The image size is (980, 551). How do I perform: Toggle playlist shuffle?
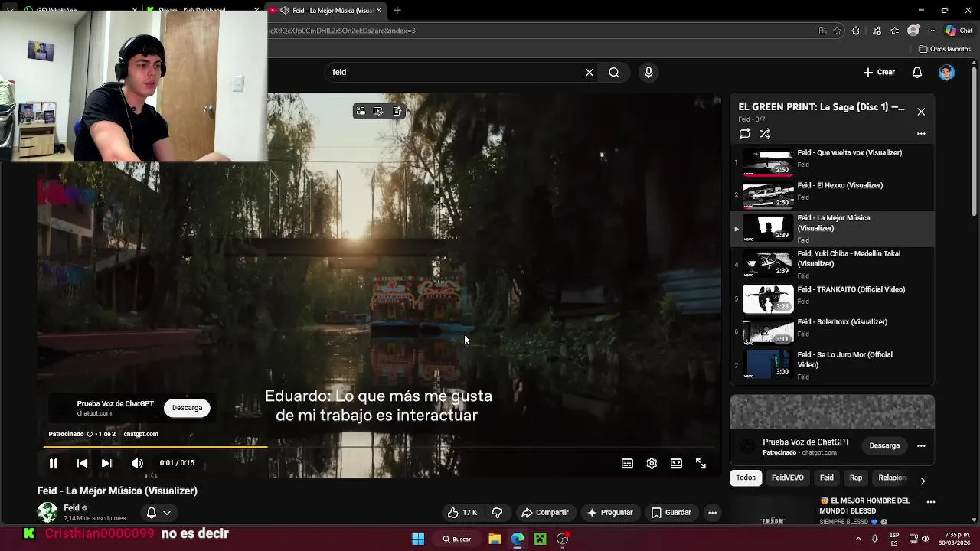[765, 133]
